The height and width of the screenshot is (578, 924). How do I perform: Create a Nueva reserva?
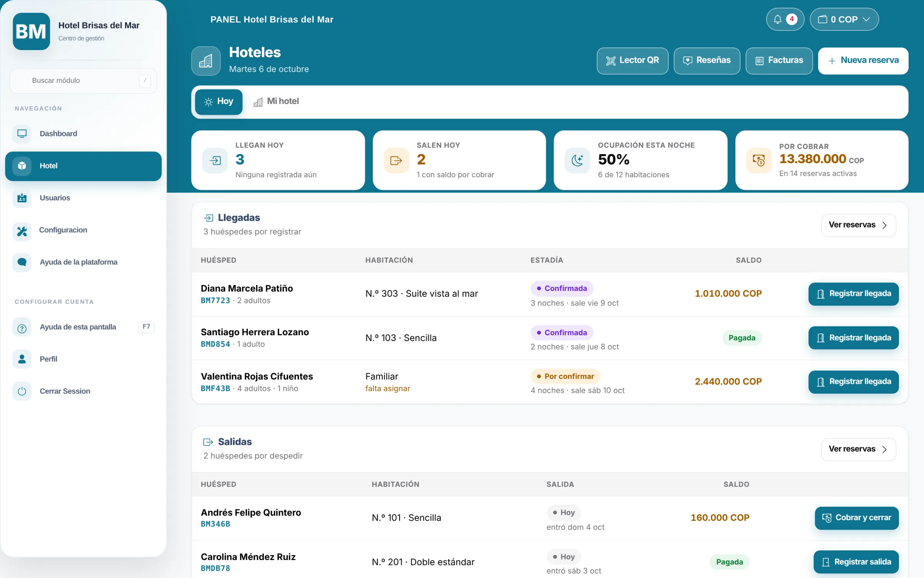pyautogui.click(x=863, y=60)
